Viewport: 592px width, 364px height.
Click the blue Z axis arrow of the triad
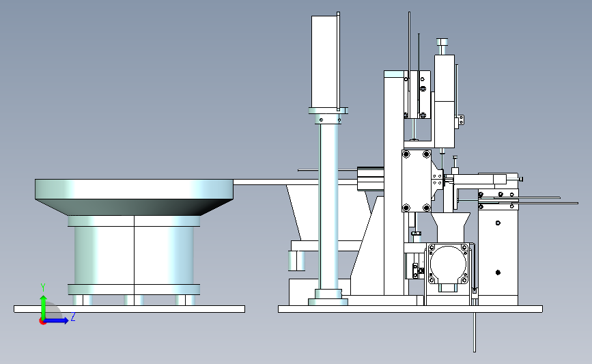click(57, 320)
